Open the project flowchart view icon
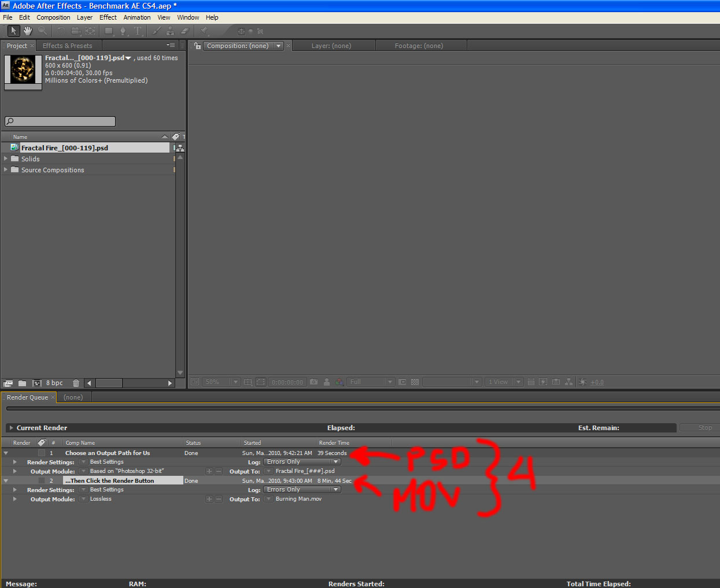This screenshot has width=720, height=588. coord(180,148)
